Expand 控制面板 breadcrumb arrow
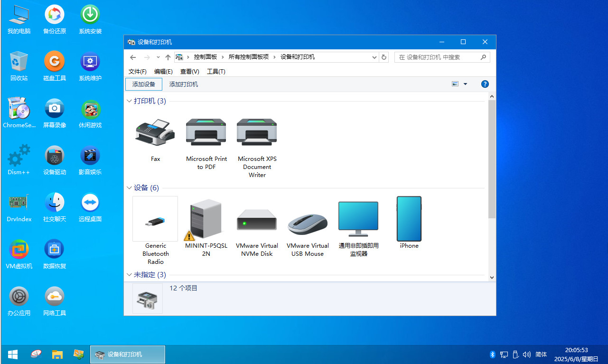 (x=224, y=57)
